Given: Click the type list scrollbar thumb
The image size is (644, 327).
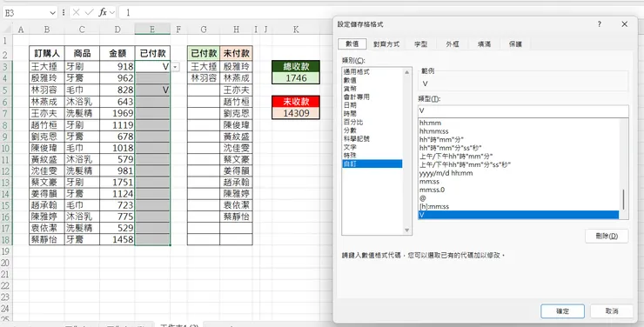Looking at the screenshot, I should (623, 199).
